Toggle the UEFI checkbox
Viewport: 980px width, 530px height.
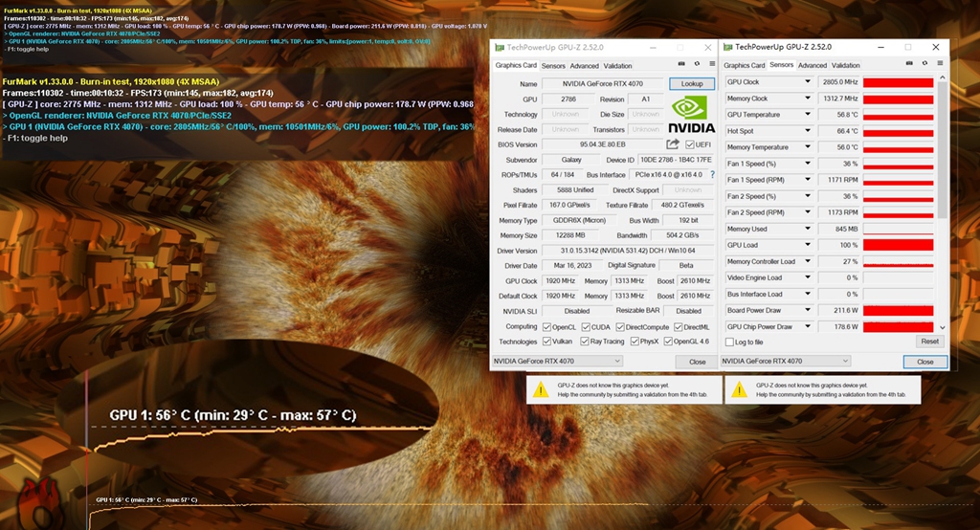(x=689, y=145)
